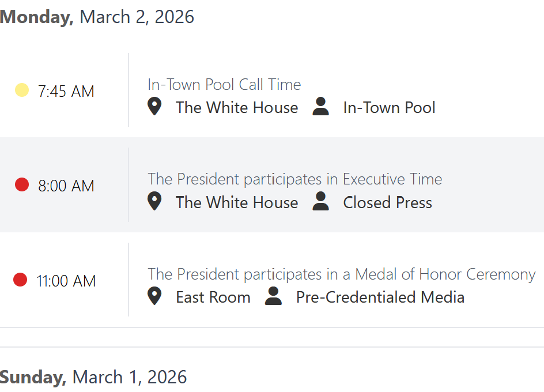Click the Closed Press label
Screen dimensions: 544x392
tap(387, 202)
